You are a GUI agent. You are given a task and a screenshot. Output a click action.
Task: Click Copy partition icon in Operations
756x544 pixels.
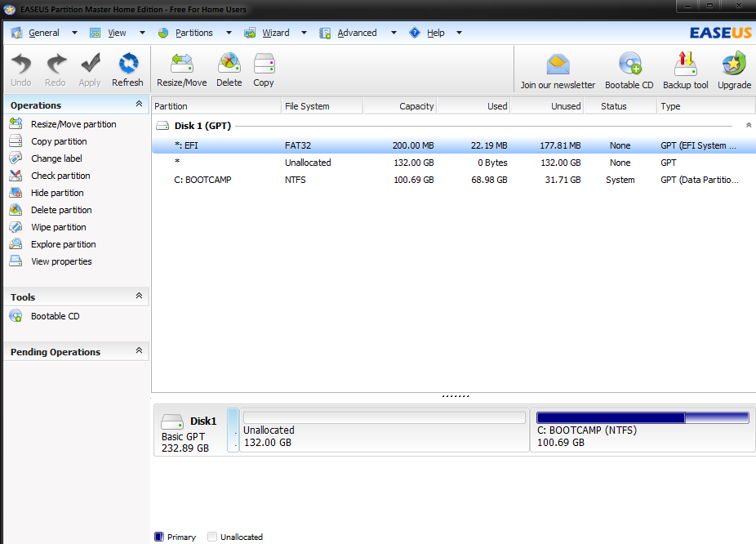(16, 140)
